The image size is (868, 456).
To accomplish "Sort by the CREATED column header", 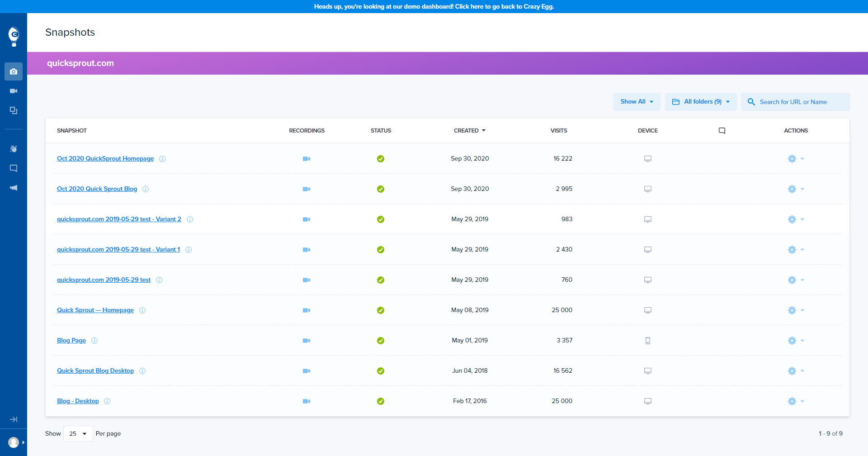I will (x=470, y=131).
